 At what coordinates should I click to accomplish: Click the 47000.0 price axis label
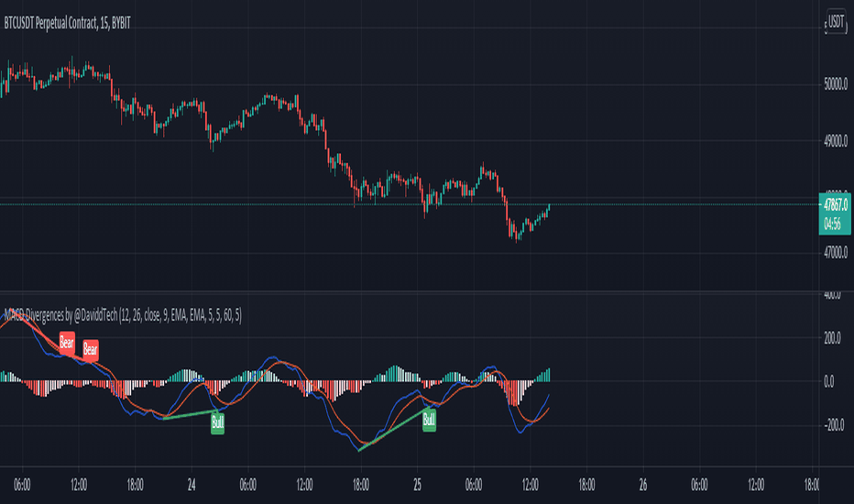click(836, 252)
